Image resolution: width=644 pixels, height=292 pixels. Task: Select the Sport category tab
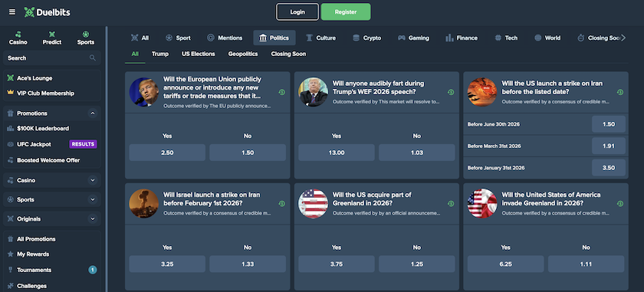[x=178, y=38]
